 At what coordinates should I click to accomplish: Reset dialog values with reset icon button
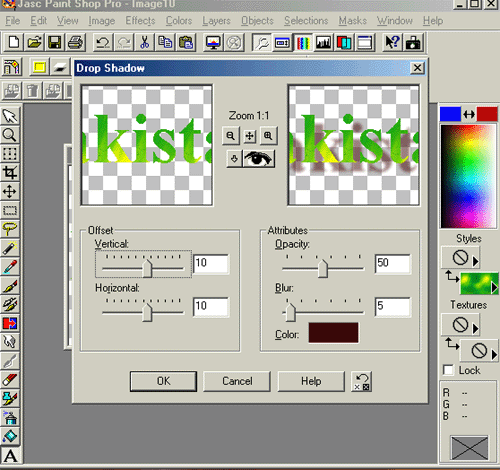point(362,381)
